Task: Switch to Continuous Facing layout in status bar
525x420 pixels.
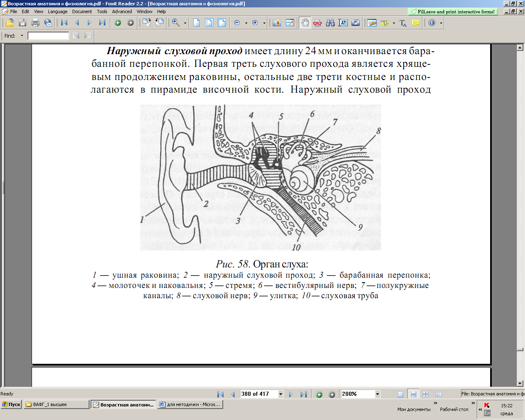Action: point(426,394)
